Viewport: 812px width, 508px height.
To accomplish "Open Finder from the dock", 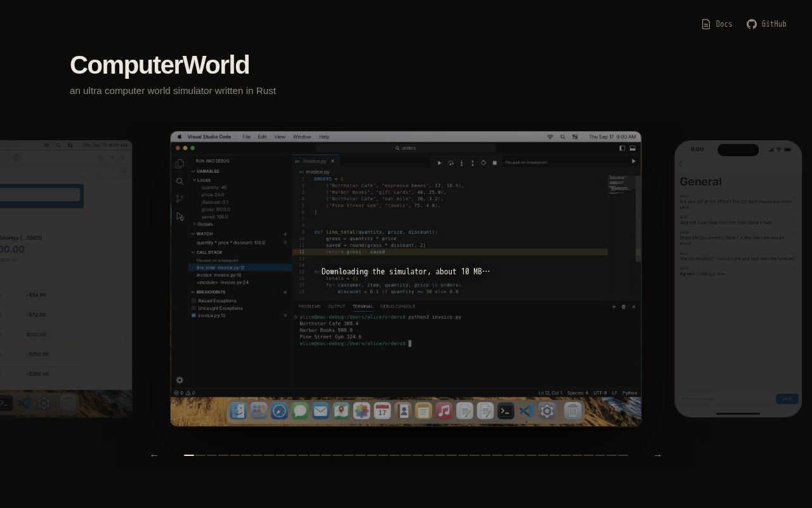I will coord(238,411).
